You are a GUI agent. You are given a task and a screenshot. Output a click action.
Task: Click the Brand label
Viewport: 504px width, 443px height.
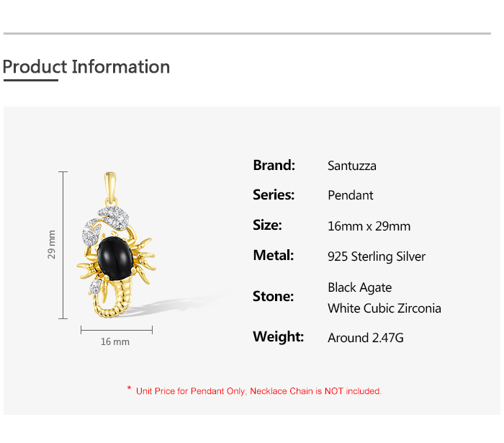(x=274, y=165)
